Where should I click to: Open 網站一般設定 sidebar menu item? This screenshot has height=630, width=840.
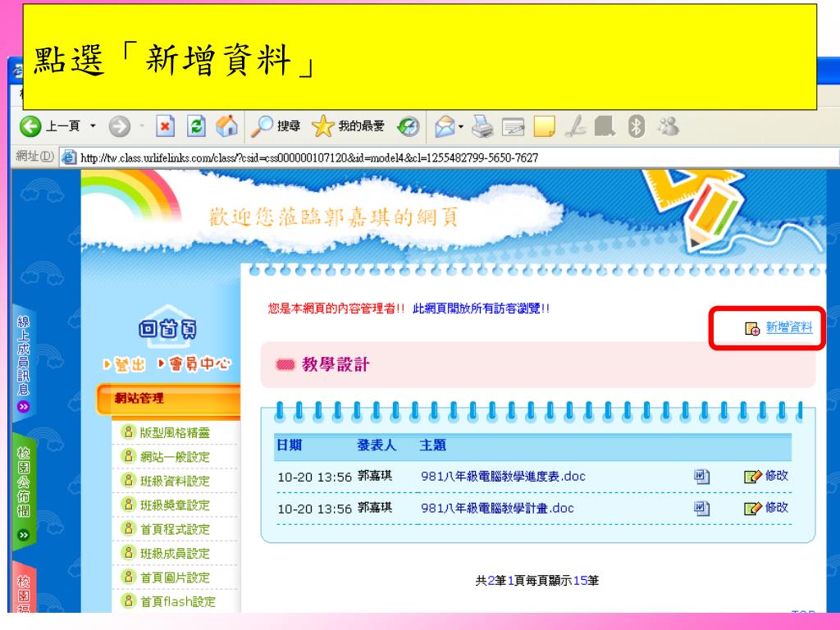pos(175,456)
